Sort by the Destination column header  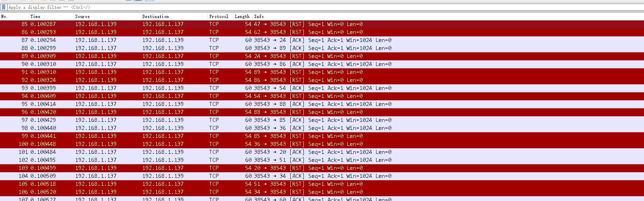pos(174,16)
